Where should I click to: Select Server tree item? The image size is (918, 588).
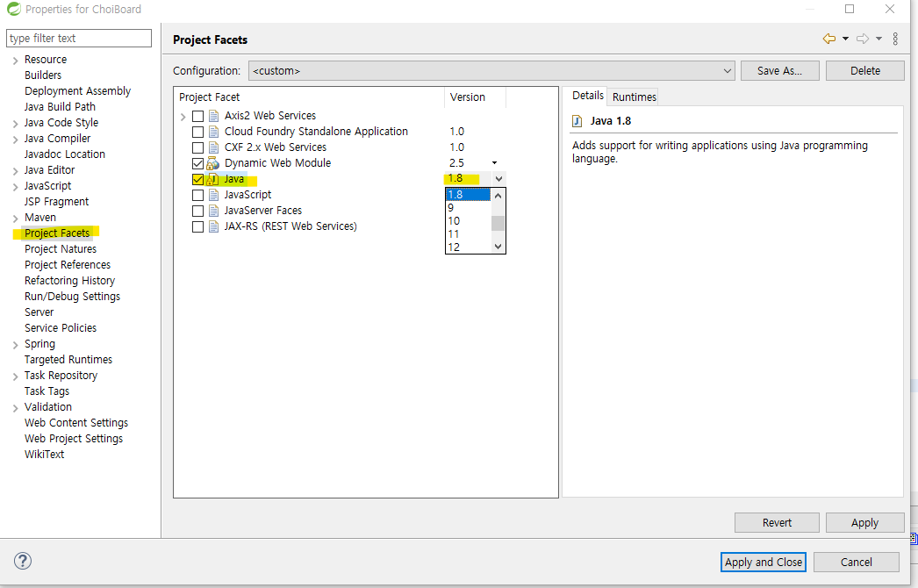tap(39, 312)
